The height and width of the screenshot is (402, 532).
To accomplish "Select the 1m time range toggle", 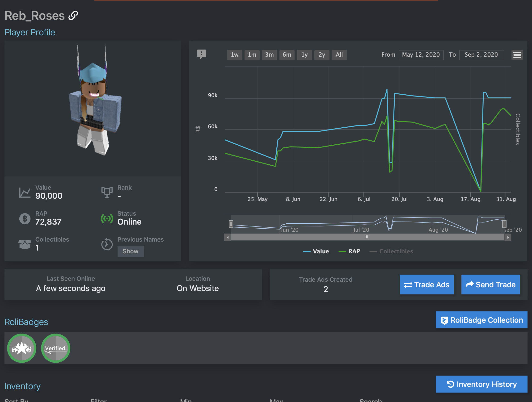I will point(252,54).
